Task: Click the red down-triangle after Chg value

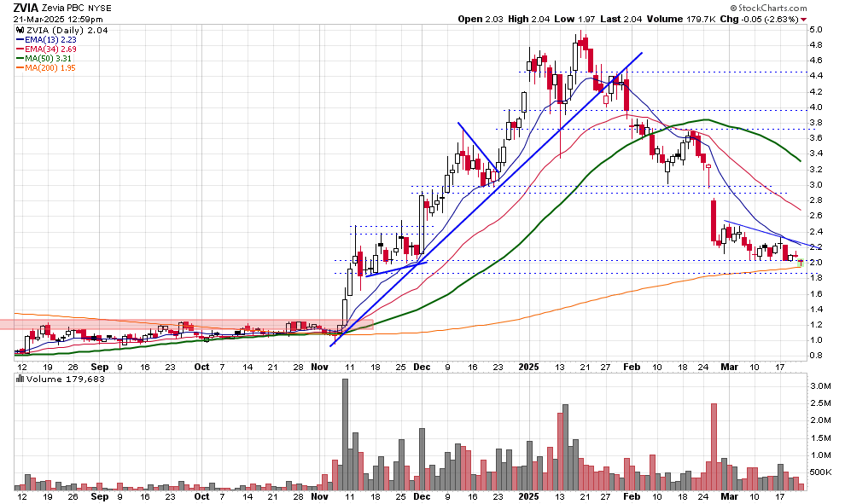Action: tap(803, 19)
